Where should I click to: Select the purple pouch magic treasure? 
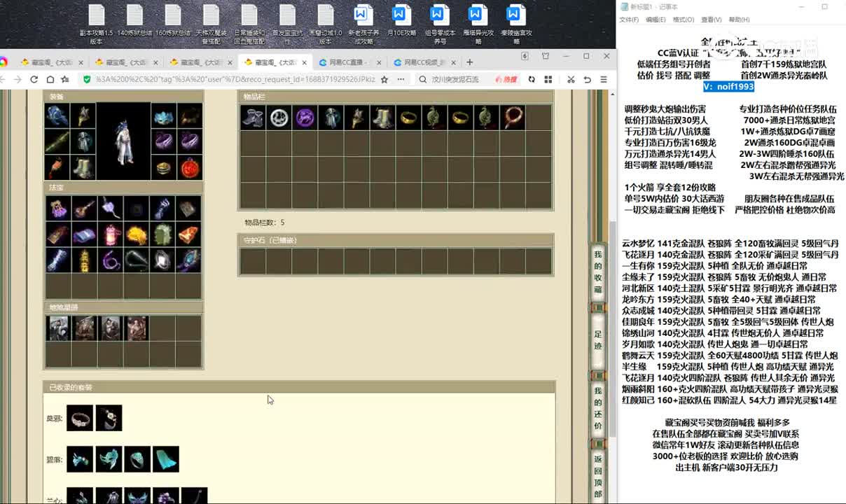57,209
